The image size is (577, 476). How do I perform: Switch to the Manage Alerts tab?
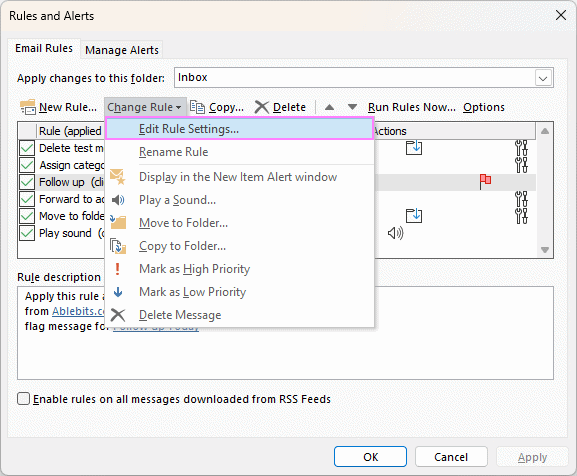pos(122,50)
